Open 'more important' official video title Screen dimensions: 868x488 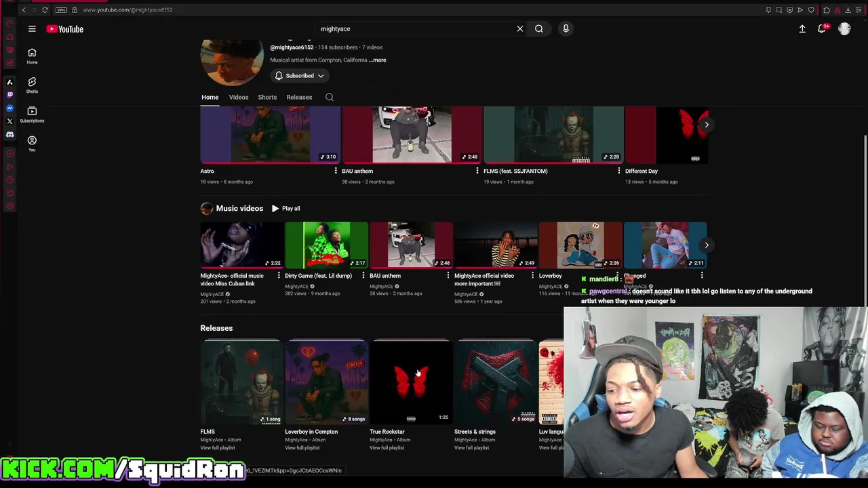click(484, 280)
